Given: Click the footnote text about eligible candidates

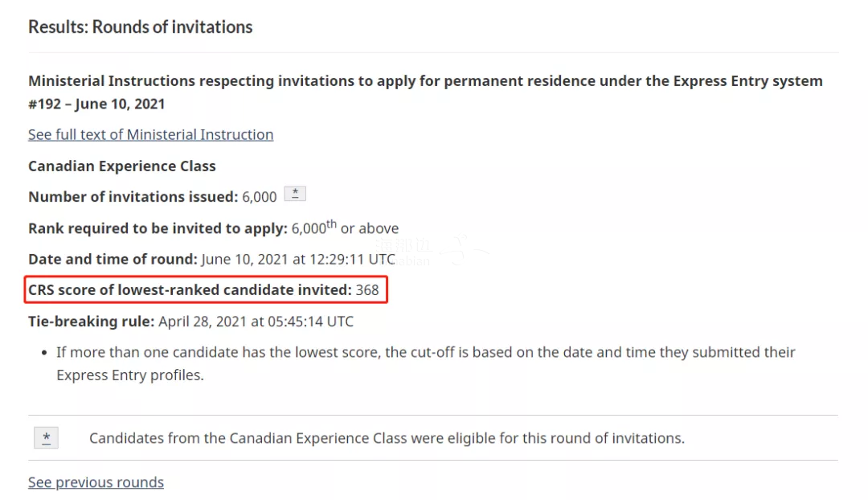Looking at the screenshot, I should tap(387, 438).
